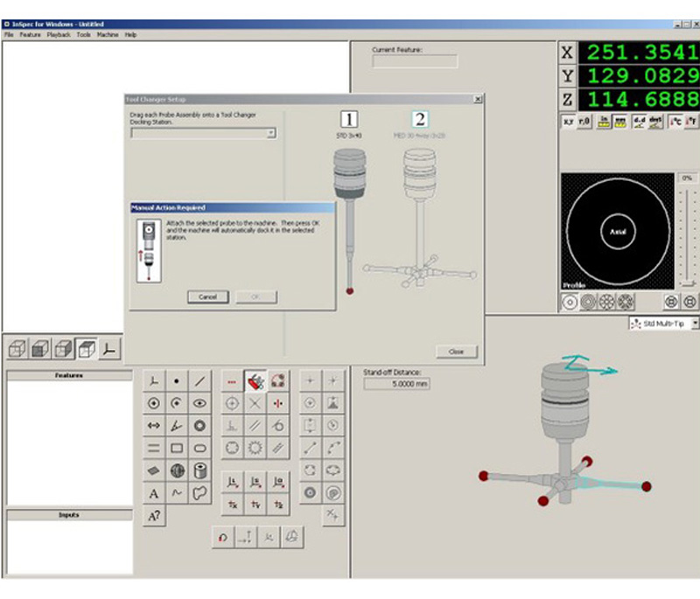
Task: Select the closed Profile blob tool
Action: click(199, 493)
